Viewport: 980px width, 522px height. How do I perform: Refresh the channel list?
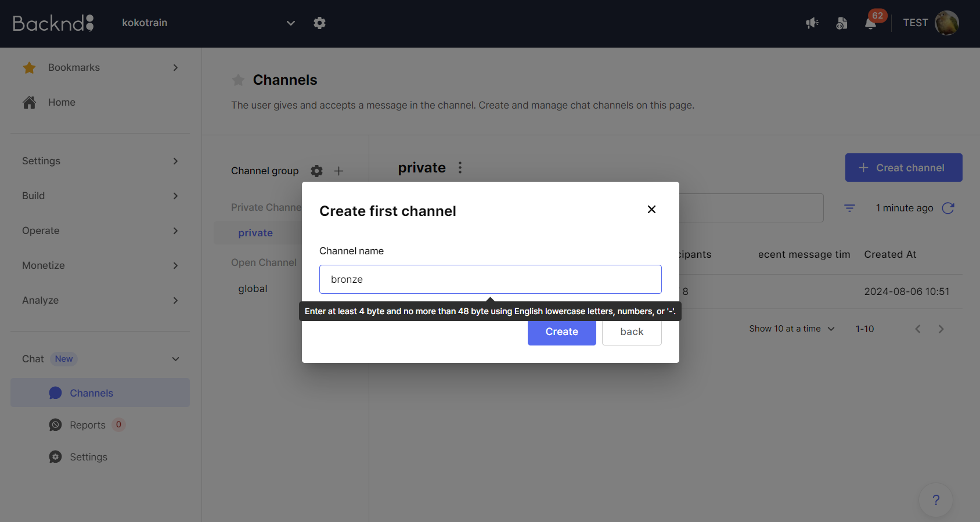coord(948,208)
